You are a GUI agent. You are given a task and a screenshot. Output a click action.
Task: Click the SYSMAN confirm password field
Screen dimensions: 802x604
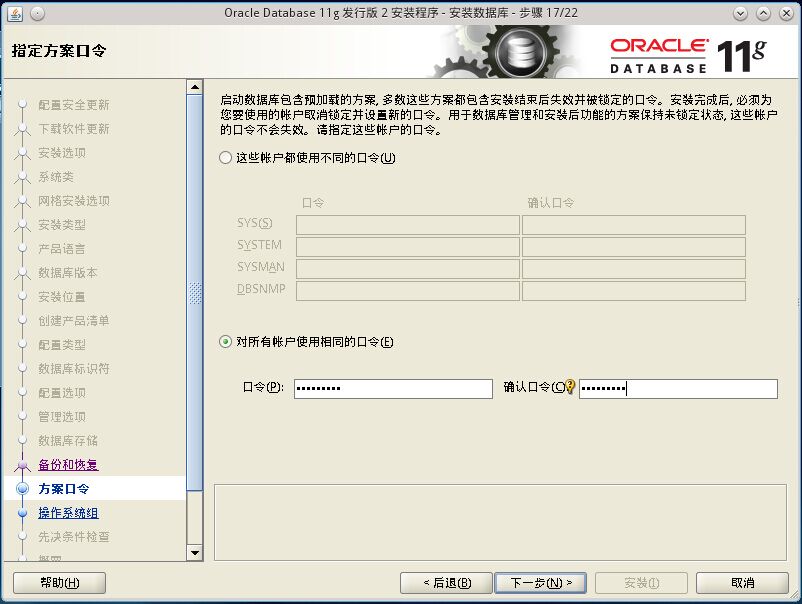point(634,269)
